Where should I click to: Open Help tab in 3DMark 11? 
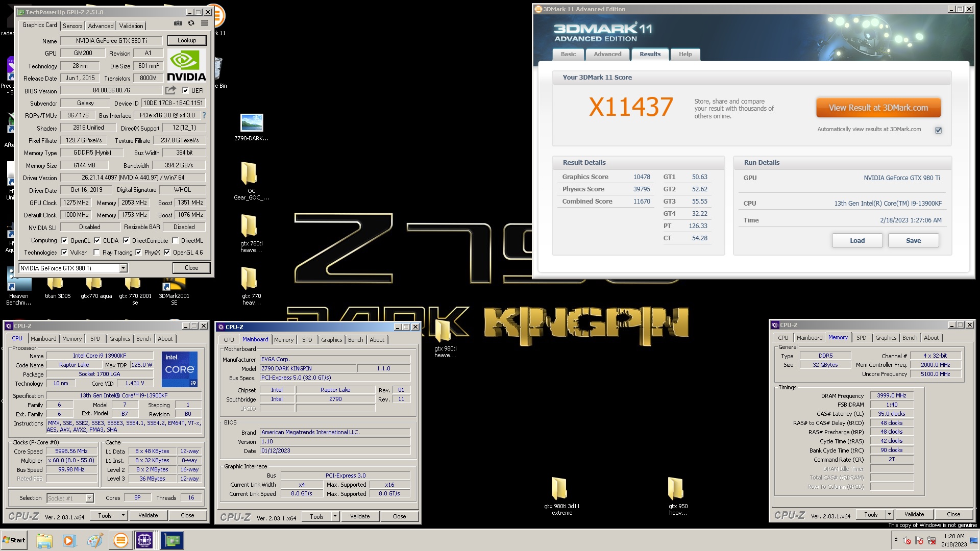pyautogui.click(x=685, y=54)
